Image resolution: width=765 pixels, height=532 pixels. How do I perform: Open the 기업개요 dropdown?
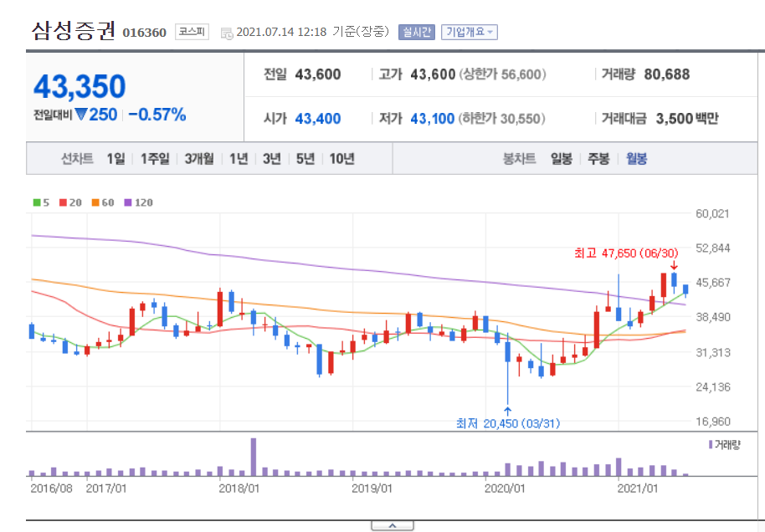[470, 32]
